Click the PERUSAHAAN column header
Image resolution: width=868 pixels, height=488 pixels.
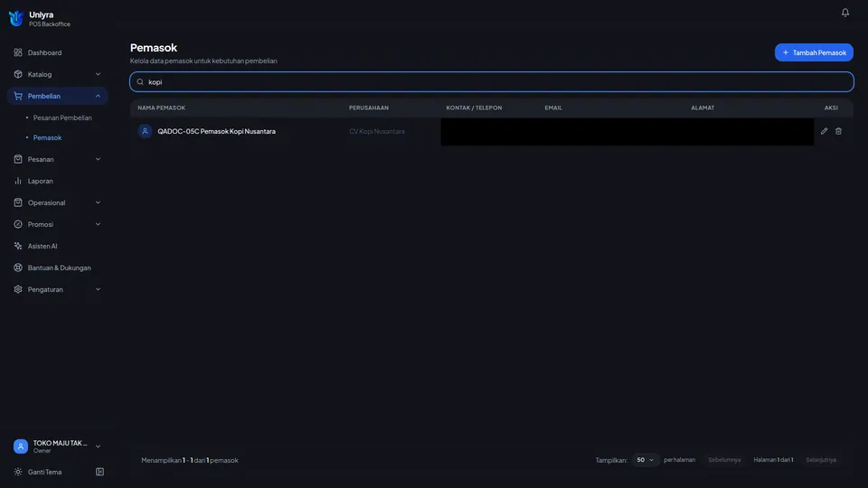(x=369, y=108)
